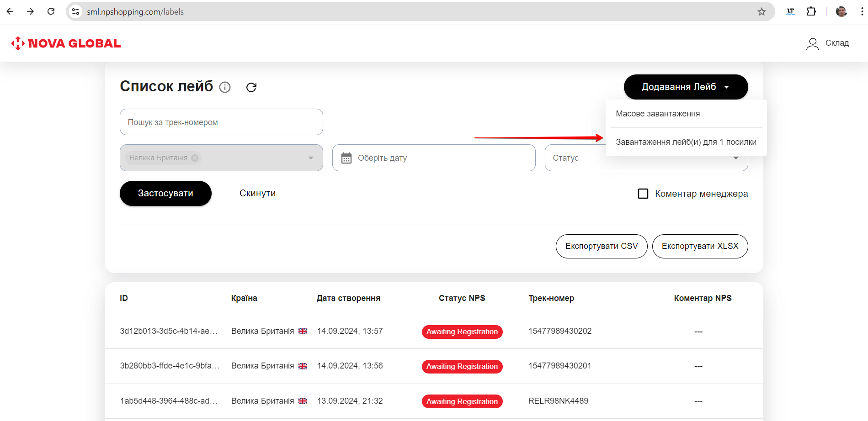Click the Країна column header
Screen dimensions: 868x421
(x=244, y=298)
